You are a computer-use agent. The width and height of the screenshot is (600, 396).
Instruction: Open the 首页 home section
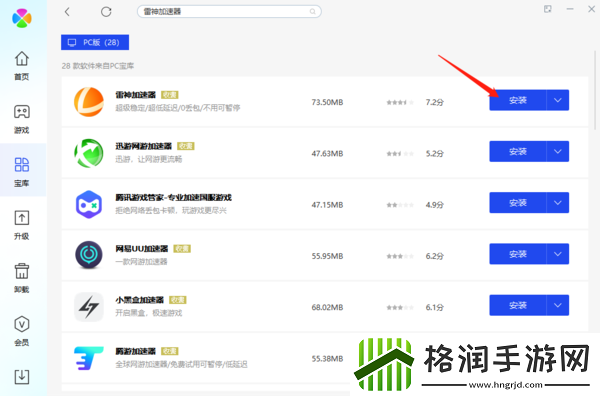point(22,66)
